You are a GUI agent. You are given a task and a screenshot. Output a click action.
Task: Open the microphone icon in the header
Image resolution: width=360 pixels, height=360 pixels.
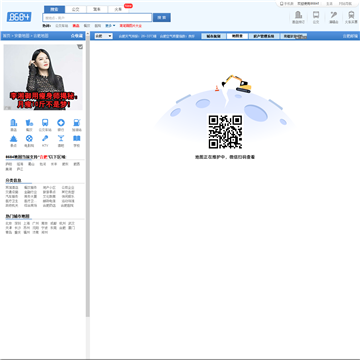click(x=333, y=15)
